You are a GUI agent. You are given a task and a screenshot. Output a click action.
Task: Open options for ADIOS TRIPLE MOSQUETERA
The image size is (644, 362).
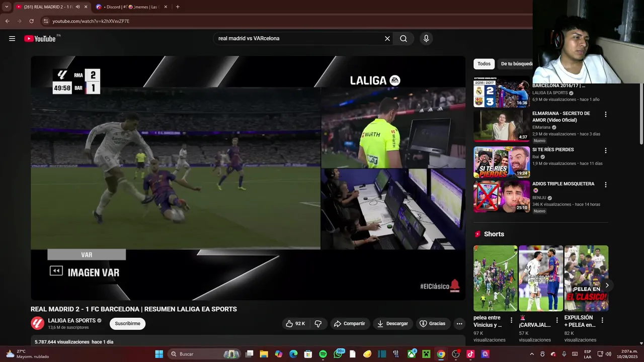(x=605, y=185)
